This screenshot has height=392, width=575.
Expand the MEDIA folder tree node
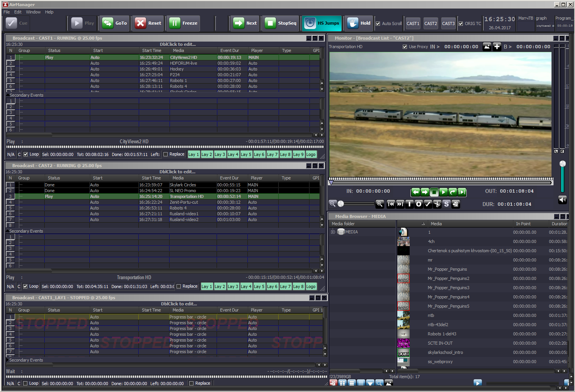tap(333, 232)
